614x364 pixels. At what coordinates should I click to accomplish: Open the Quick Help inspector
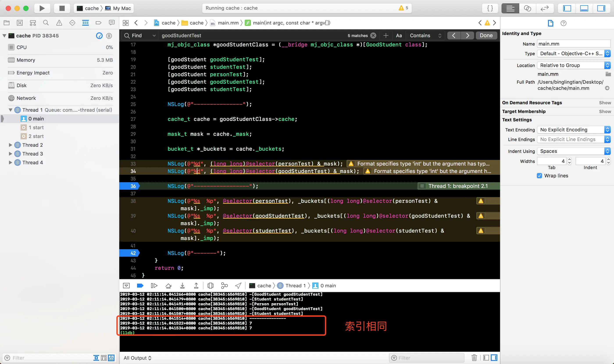(x=563, y=23)
